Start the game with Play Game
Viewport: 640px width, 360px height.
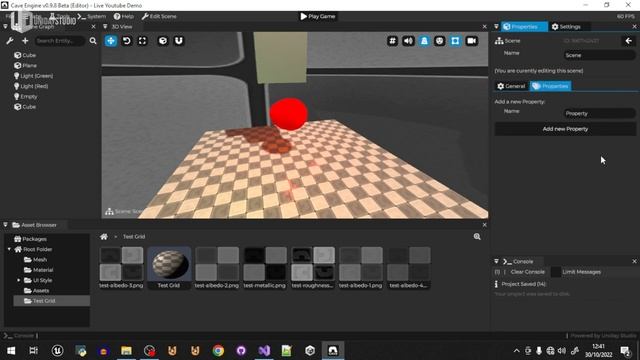pyautogui.click(x=318, y=16)
